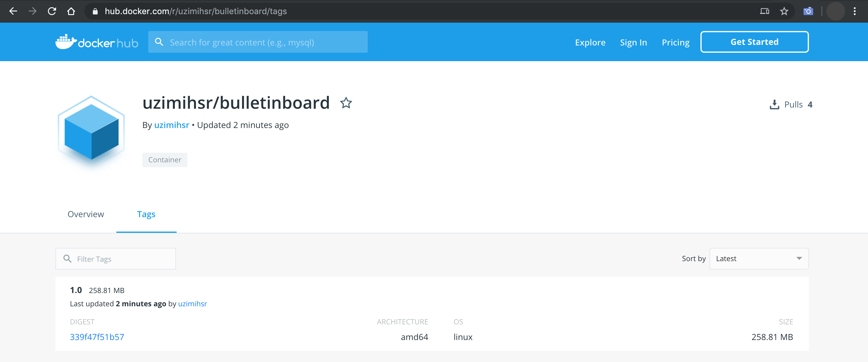Go to Sign In
Image resolution: width=868 pixels, height=362 pixels.
coord(634,42)
